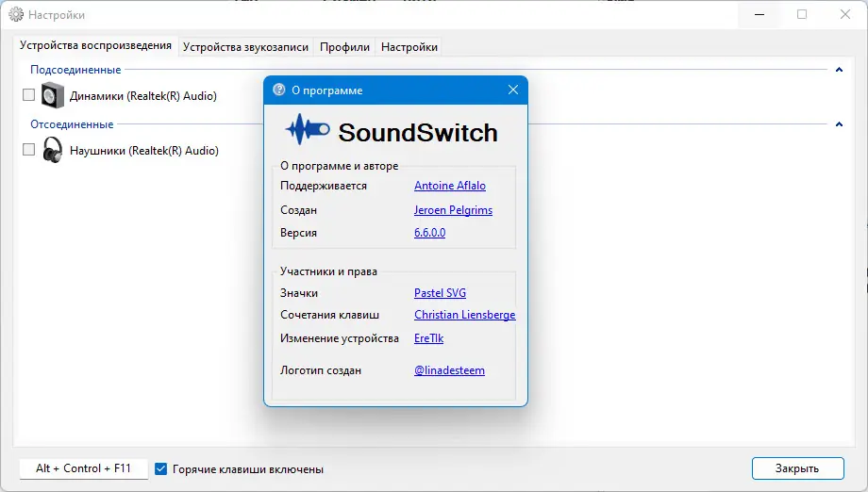Click the Поддерживается label
Image resolution: width=868 pixels, height=492 pixels.
pos(324,186)
